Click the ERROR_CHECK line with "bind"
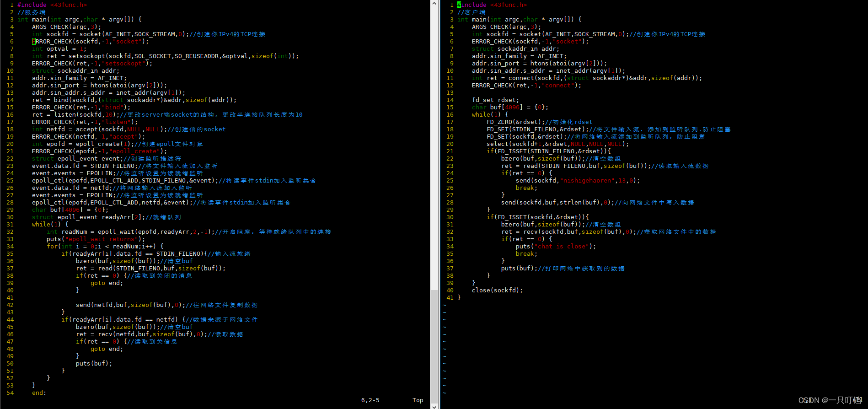Viewport: 868px width, 409px height. [x=81, y=107]
